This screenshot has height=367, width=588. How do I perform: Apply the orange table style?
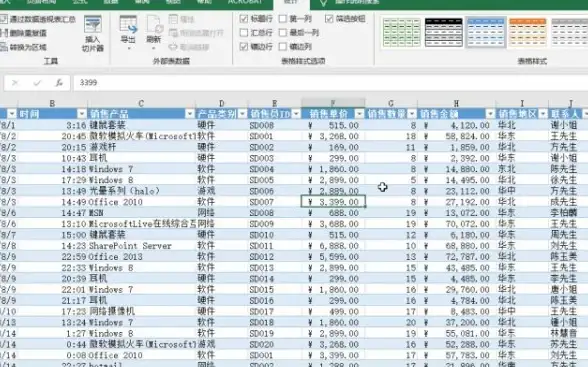[528, 33]
